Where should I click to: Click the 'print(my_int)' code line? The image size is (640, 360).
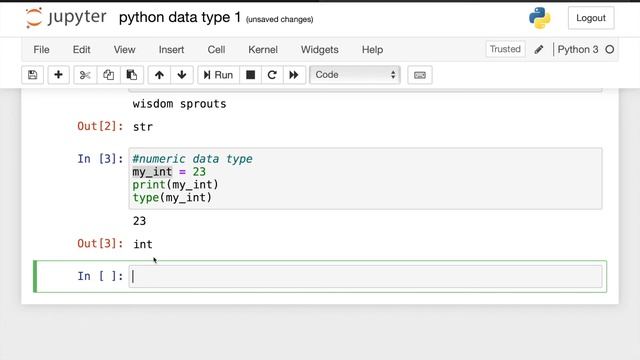(x=176, y=184)
